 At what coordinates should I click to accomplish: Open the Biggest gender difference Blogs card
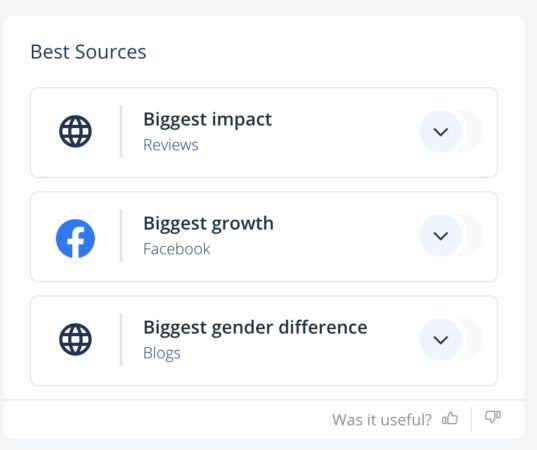(264, 341)
